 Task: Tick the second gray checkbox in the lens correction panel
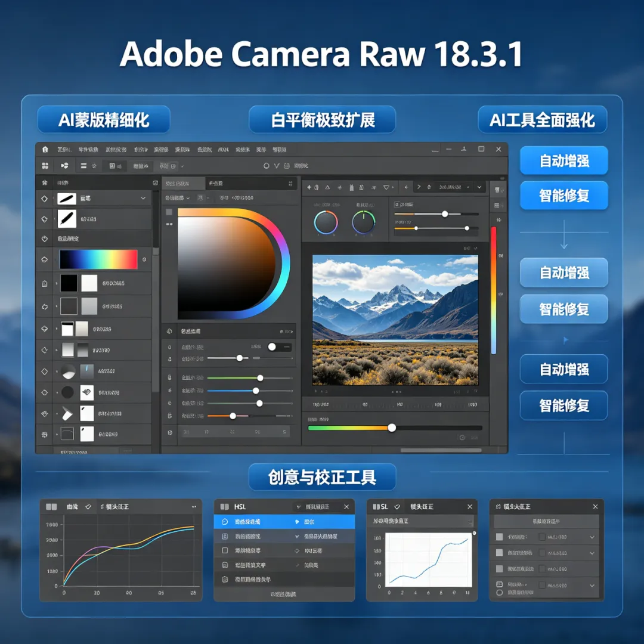[500, 553]
